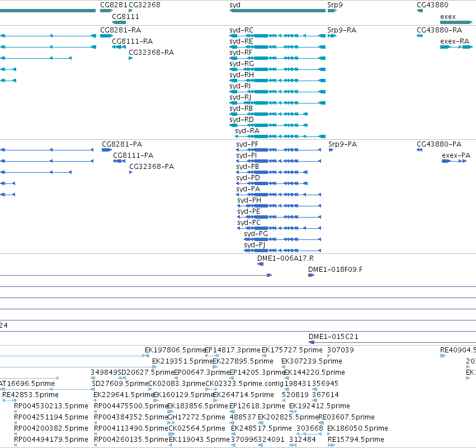Click CDS label syd-PF

pos(247,144)
